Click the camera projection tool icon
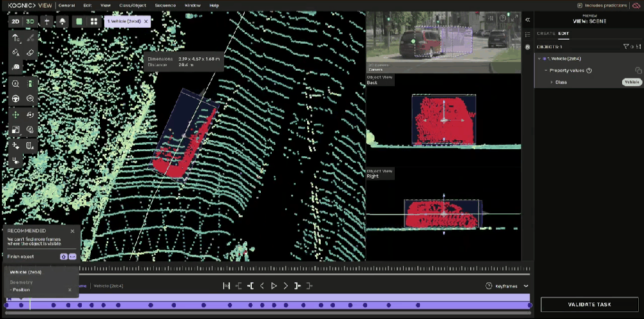The height and width of the screenshot is (319, 644). 15,67
